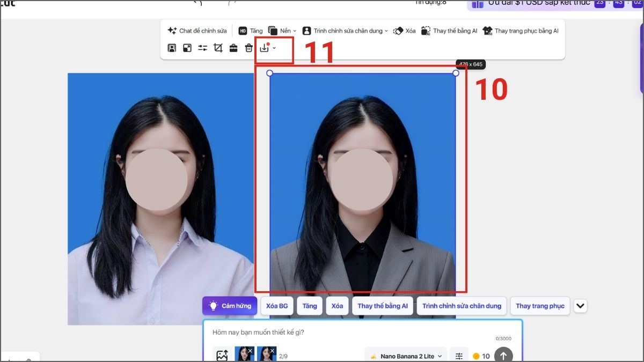The image size is (644, 362).
Task: Click the download icon in toolbar
Action: pos(265,48)
